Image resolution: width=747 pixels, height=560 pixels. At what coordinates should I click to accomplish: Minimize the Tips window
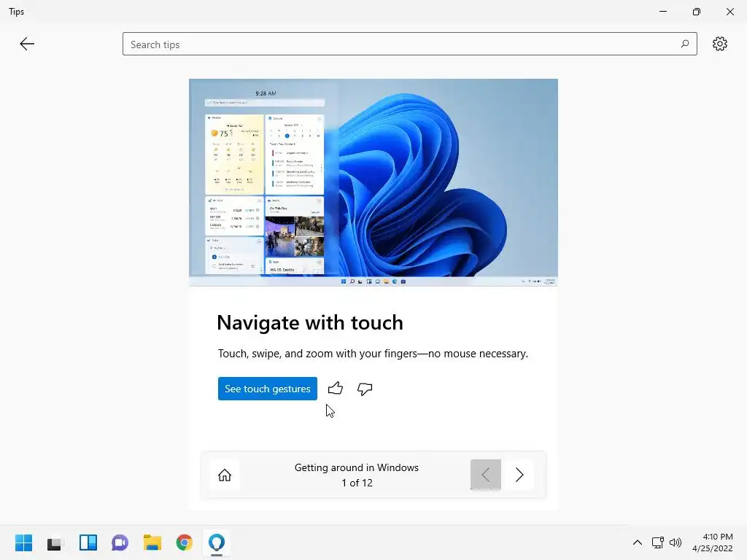662,12
